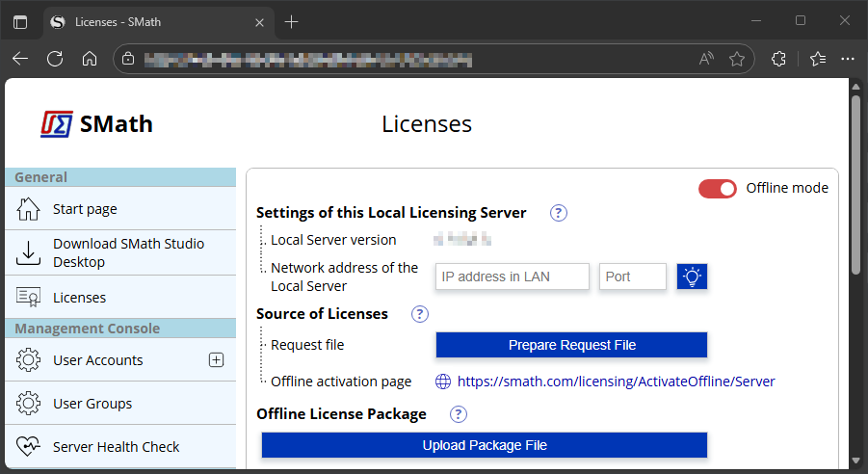This screenshot has height=474, width=868.
Task: Click the Request file label
Action: pyautogui.click(x=307, y=345)
